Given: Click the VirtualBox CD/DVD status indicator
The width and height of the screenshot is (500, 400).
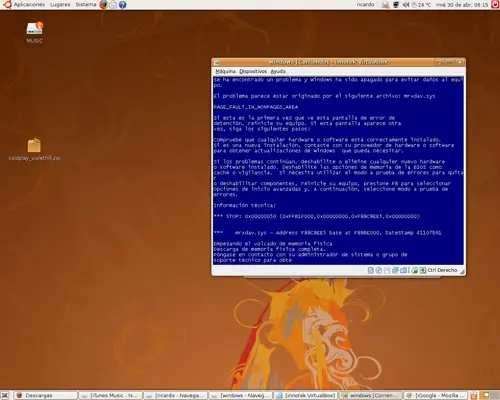Looking at the screenshot, I should pyautogui.click(x=379, y=270).
